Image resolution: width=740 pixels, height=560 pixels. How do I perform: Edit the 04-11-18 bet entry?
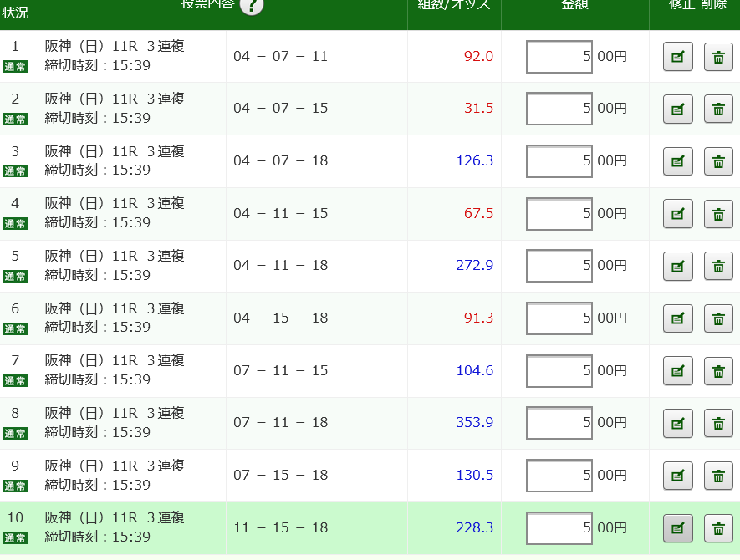[677, 266]
